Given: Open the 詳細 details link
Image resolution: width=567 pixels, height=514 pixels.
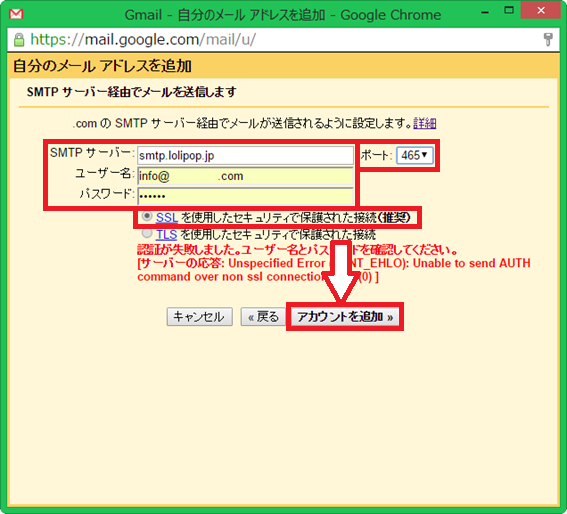Looking at the screenshot, I should click(x=425, y=124).
